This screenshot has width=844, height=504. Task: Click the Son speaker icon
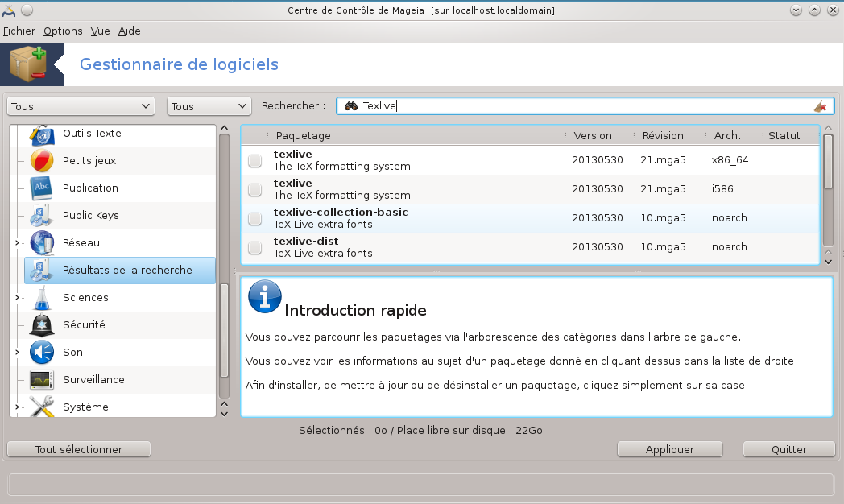coord(42,353)
